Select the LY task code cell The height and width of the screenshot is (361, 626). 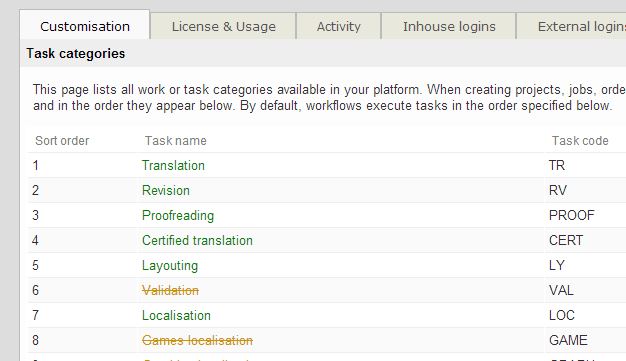(557, 266)
